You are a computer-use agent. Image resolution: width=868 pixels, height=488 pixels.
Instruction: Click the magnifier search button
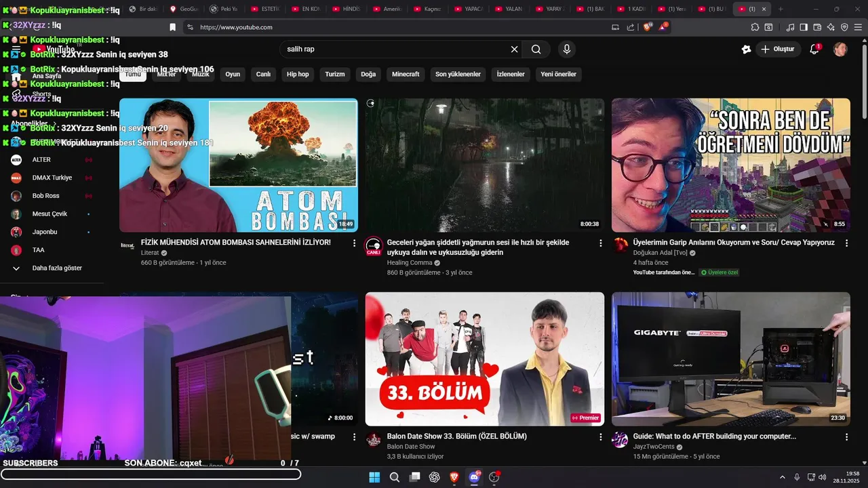536,49
